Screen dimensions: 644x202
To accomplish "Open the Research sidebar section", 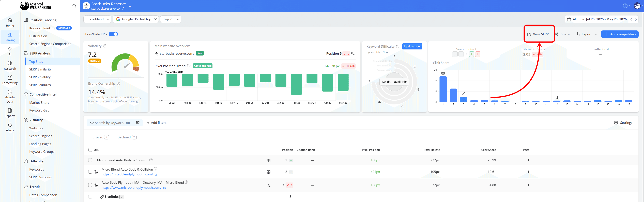I will (10, 65).
